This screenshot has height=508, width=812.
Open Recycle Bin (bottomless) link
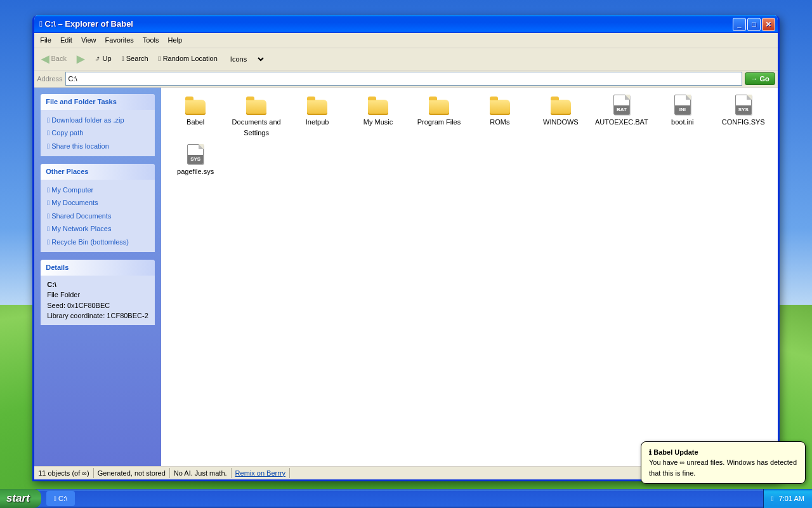pyautogui.click(x=88, y=242)
